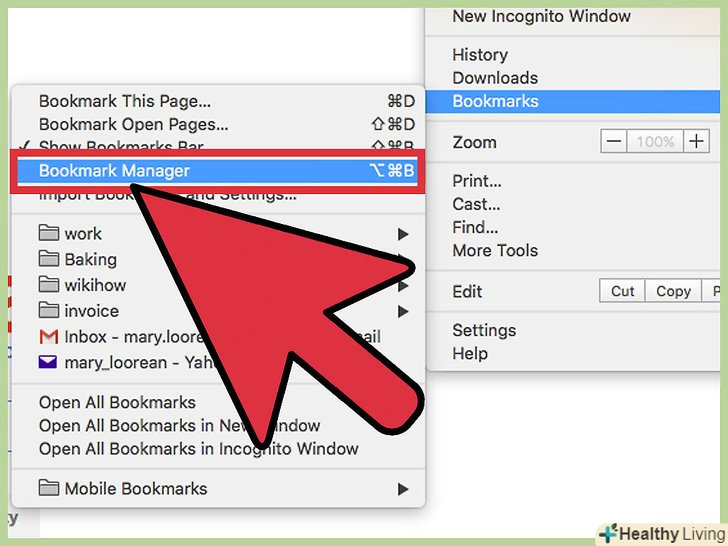This screenshot has height=546, width=728.
Task: Open the work bookmarks folder icon
Action: click(48, 233)
